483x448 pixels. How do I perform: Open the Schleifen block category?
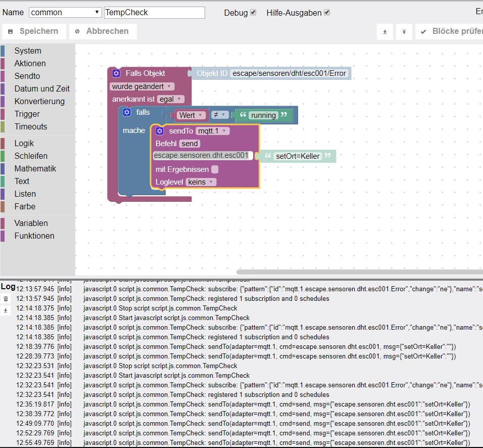click(31, 156)
